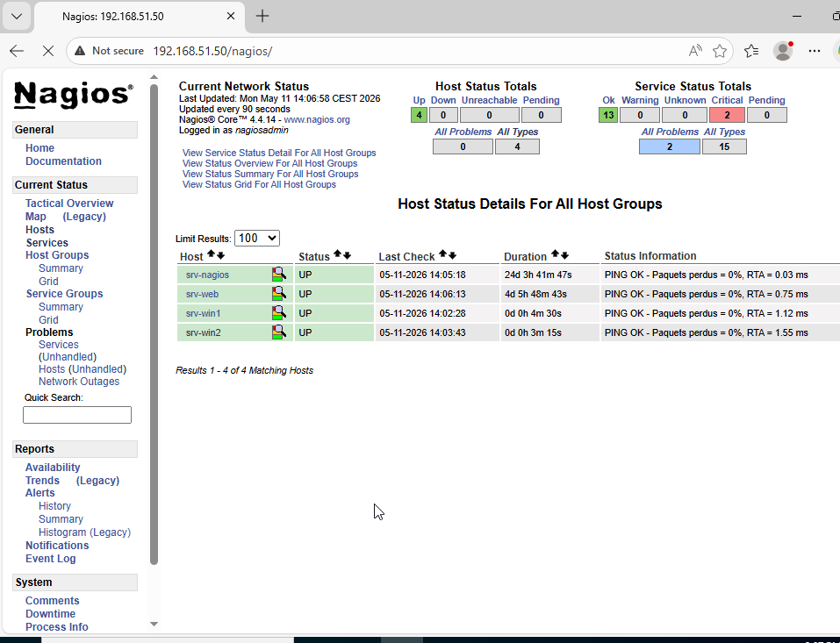The height and width of the screenshot is (643, 840).
Task: Open service details icon for srv-win2
Action: point(278,332)
